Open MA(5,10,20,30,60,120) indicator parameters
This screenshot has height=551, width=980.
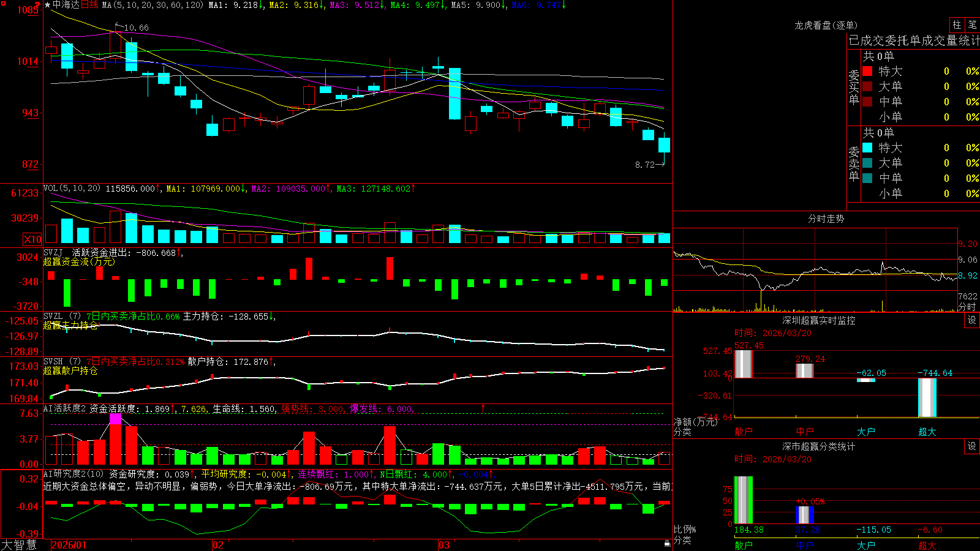tap(153, 5)
